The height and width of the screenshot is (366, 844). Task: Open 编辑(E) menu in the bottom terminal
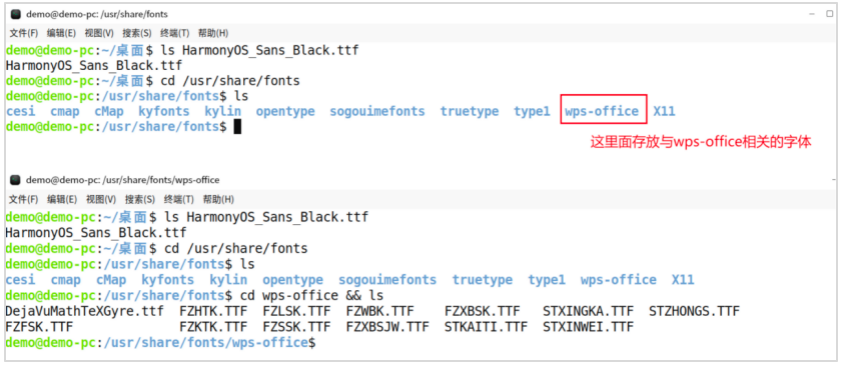pos(62,200)
